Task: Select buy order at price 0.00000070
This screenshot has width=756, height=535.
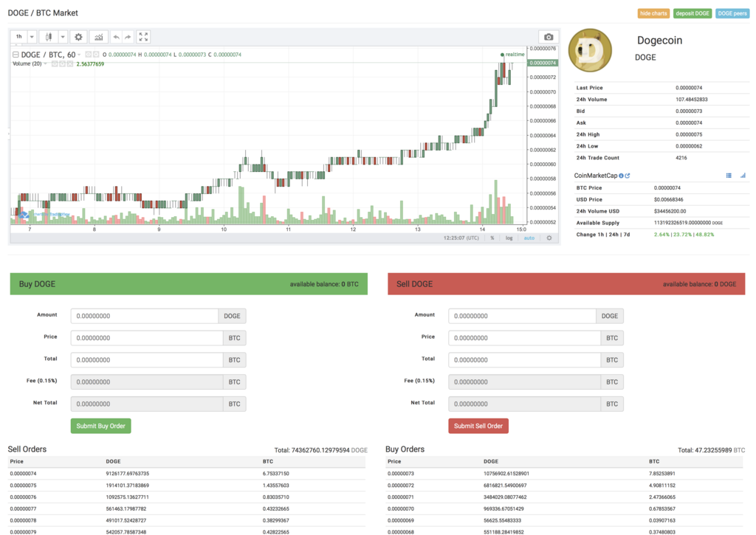Action: point(564,509)
